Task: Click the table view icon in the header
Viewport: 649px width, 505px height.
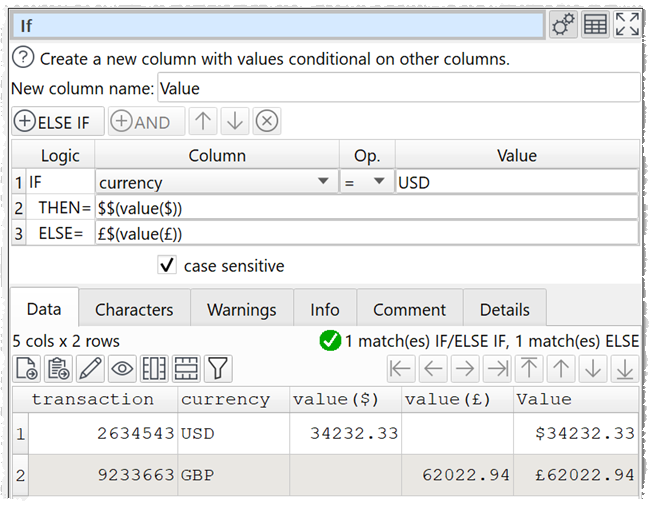Action: tap(595, 26)
